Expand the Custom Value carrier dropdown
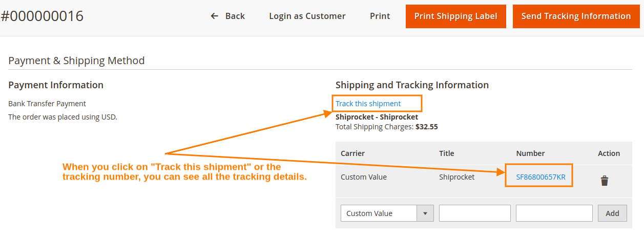Viewport: 644px width, 235px height. [x=387, y=213]
